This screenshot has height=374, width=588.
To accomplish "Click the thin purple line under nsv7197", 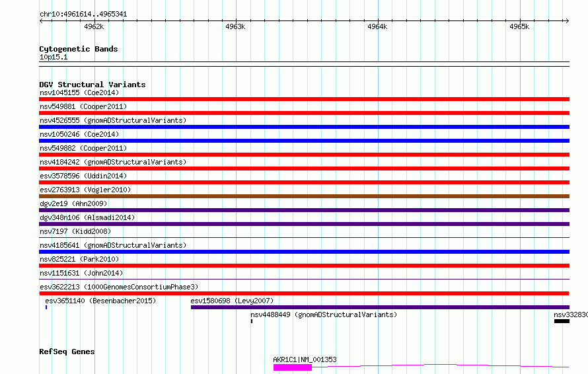I will (x=304, y=237).
